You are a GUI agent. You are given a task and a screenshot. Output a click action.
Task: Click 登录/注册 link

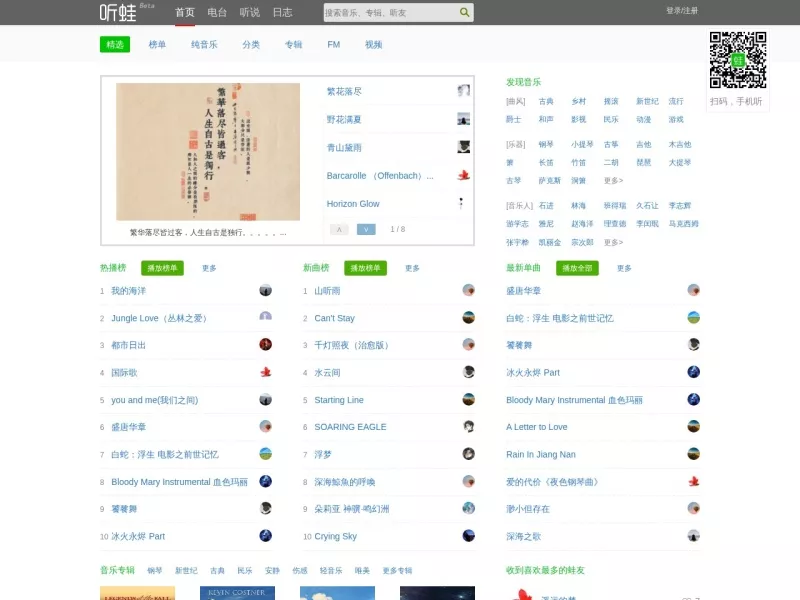coord(682,11)
